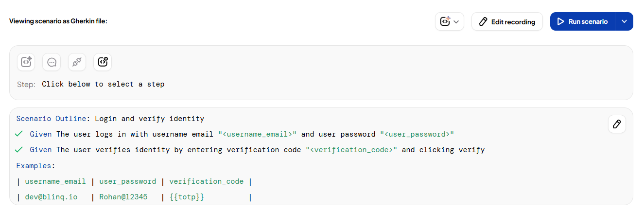Viewport: 644px width, 212px height.
Task: Click the {{totp}} verification code cell
Action: click(187, 197)
